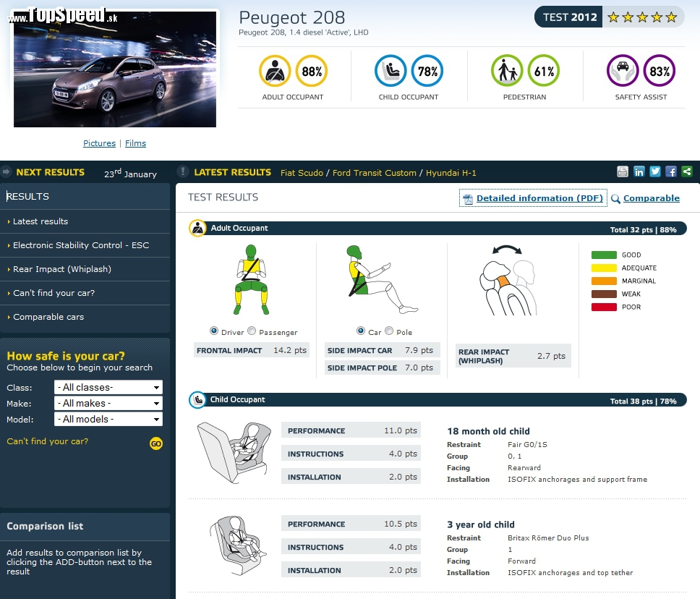Click the SIDE IMPACT POLE 7.0 pts row
This screenshot has height=599, width=700.
(x=382, y=368)
